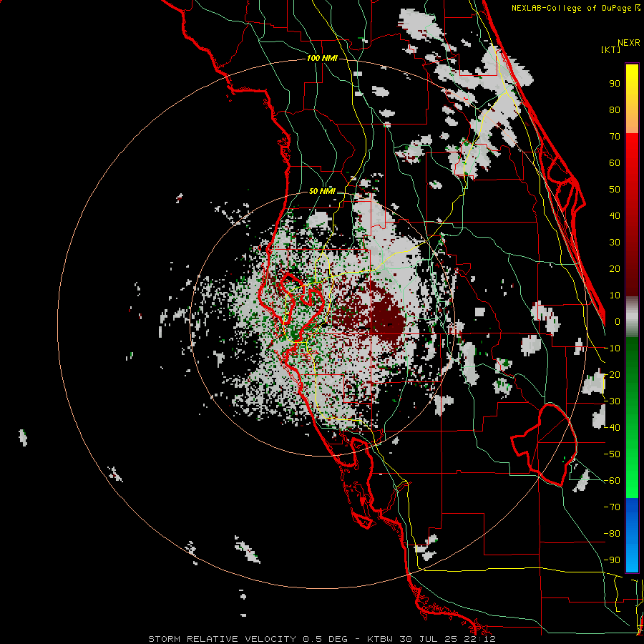Click the 80 value on the color scale
Screen dimensions: 644x644
pyautogui.click(x=615, y=110)
